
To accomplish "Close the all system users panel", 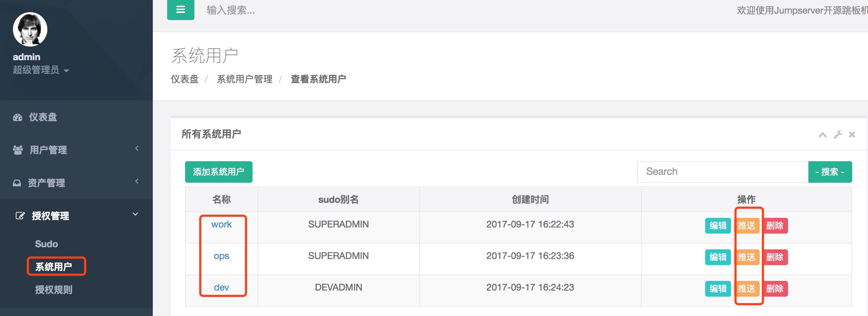I will tap(852, 135).
